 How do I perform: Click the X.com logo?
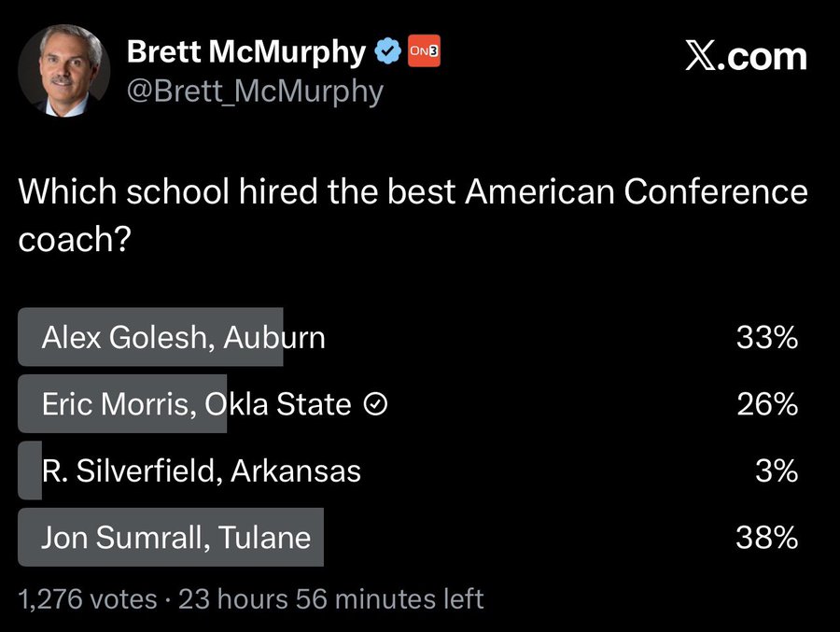point(745,56)
